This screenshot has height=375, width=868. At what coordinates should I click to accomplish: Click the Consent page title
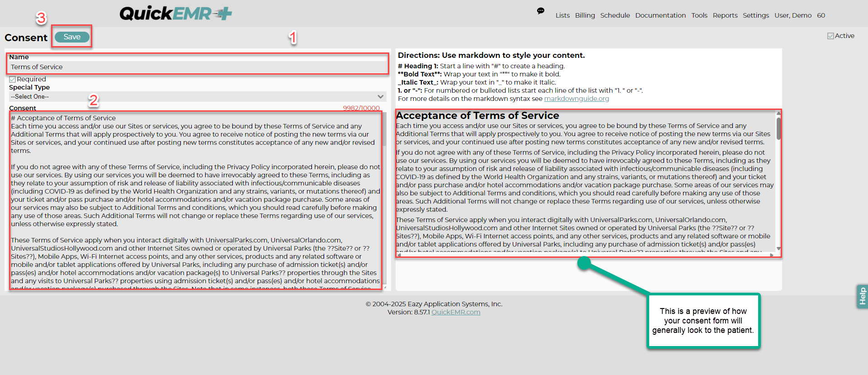[x=26, y=38]
